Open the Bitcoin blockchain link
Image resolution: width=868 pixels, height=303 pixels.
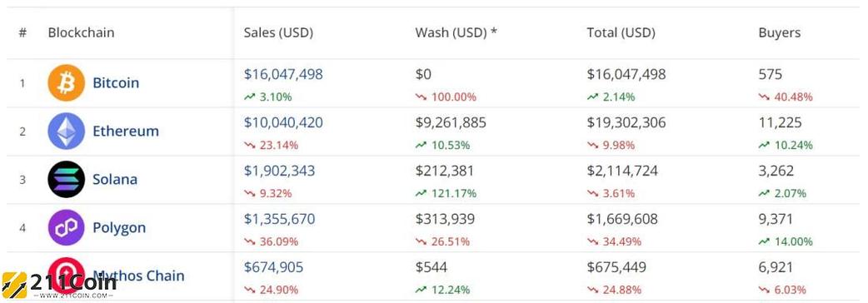pyautogui.click(x=116, y=83)
